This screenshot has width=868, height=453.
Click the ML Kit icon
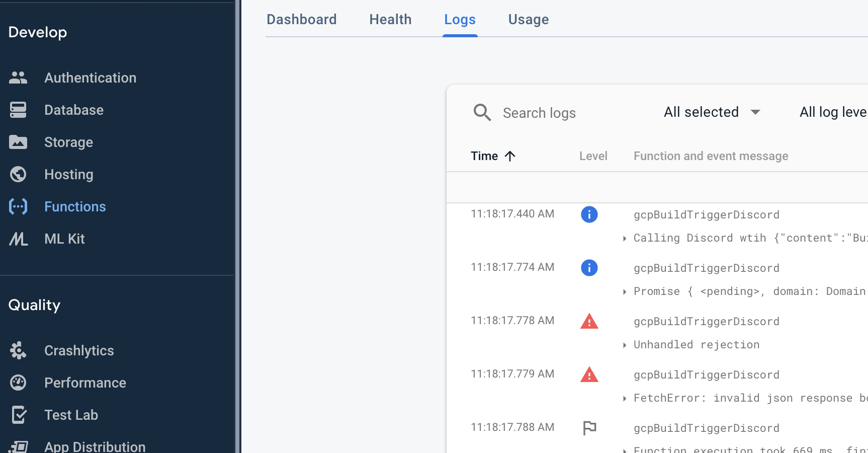(x=18, y=239)
